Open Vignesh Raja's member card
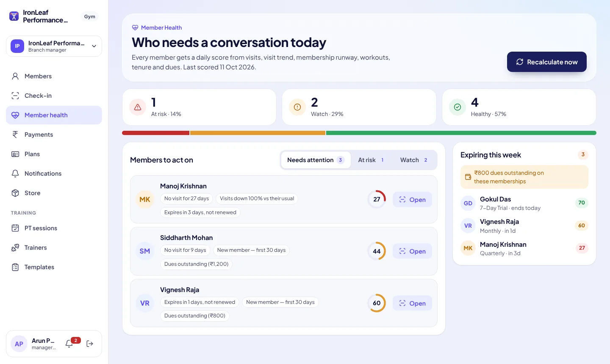The width and height of the screenshot is (610, 364). (412, 303)
